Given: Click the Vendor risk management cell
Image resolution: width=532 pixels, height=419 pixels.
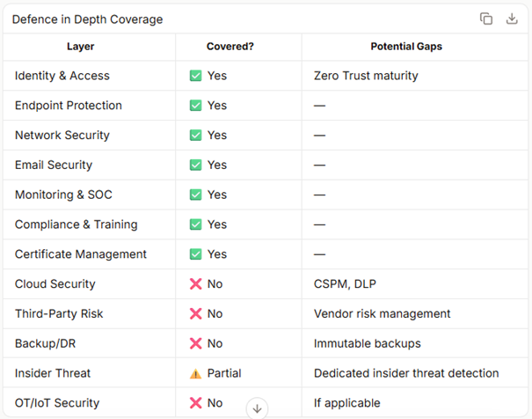Looking at the screenshot, I should tap(382, 313).
